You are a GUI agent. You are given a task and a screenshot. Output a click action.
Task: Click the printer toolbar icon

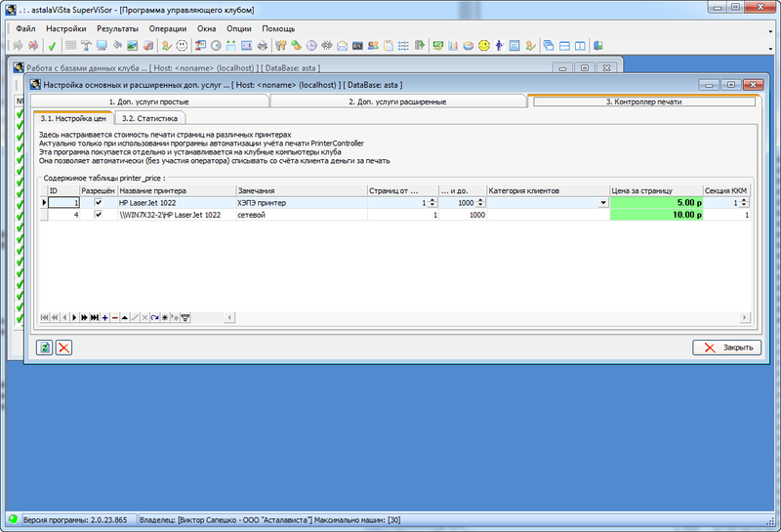263,46
